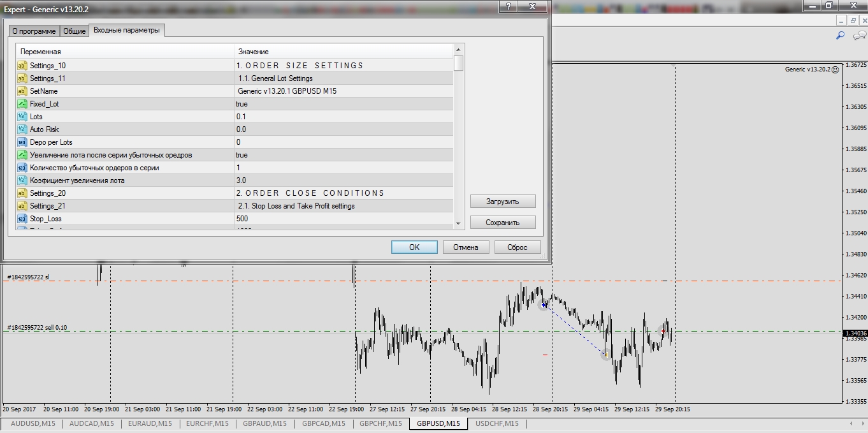
Task: Open the AUDUSD,M15 chart tab
Action: 33,423
